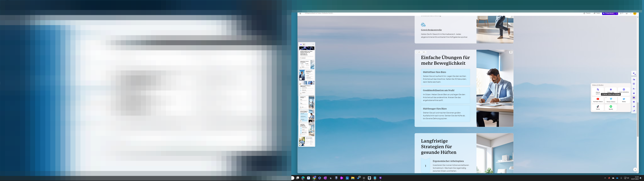Switch card navigator to list view
This screenshot has height=181, width=644.
point(304,44)
